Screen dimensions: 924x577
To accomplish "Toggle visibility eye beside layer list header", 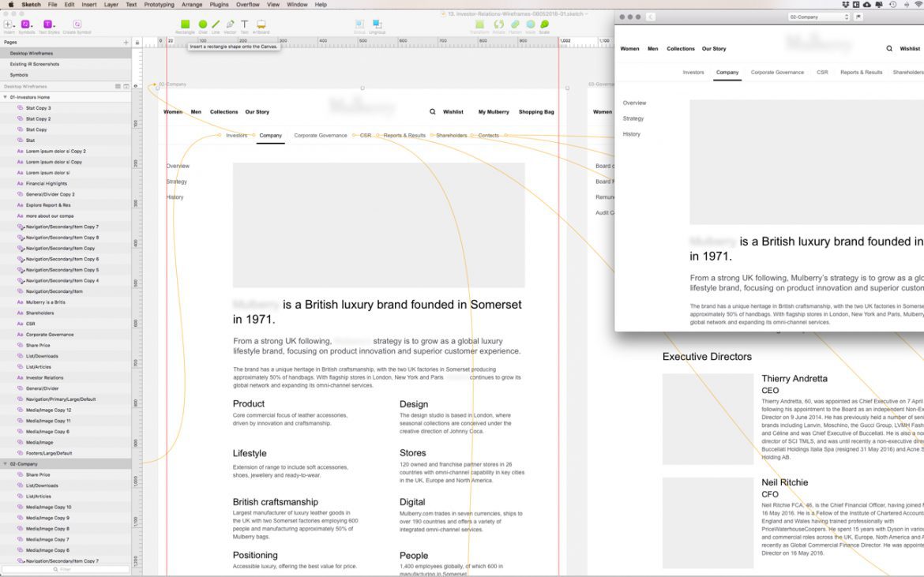I will coord(136,86).
